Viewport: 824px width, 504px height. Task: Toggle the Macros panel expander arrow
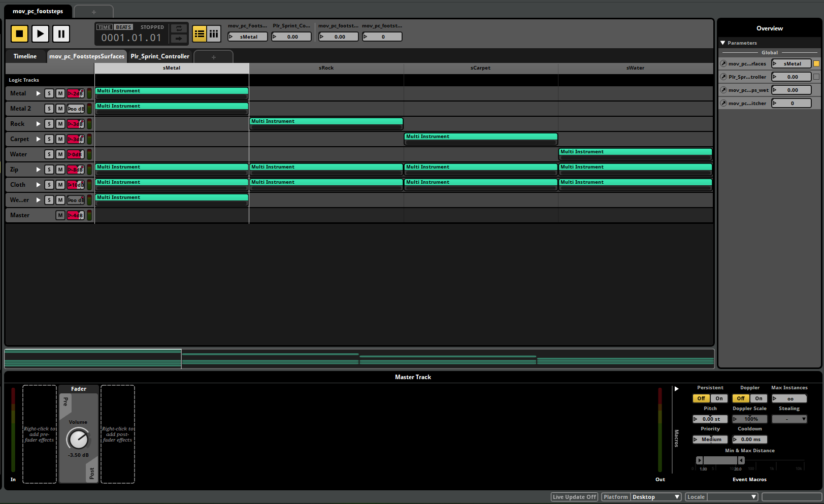676,389
